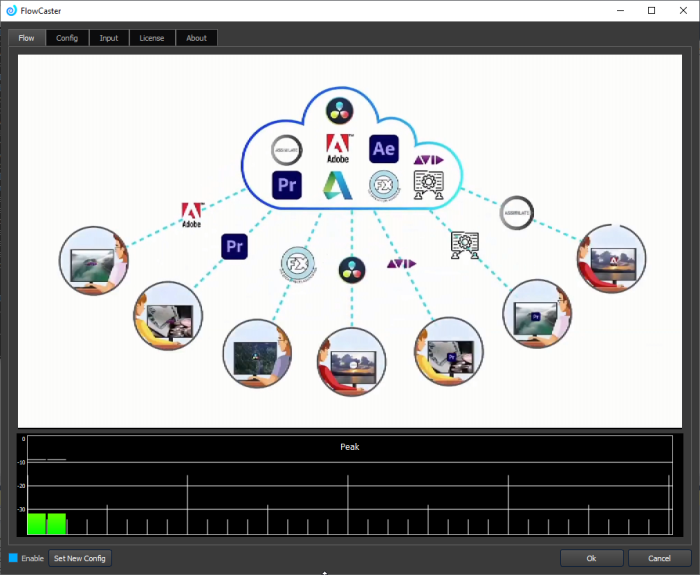Click the Adobe logo inside the cloud
Image resolution: width=700 pixels, height=575 pixels.
point(338,149)
